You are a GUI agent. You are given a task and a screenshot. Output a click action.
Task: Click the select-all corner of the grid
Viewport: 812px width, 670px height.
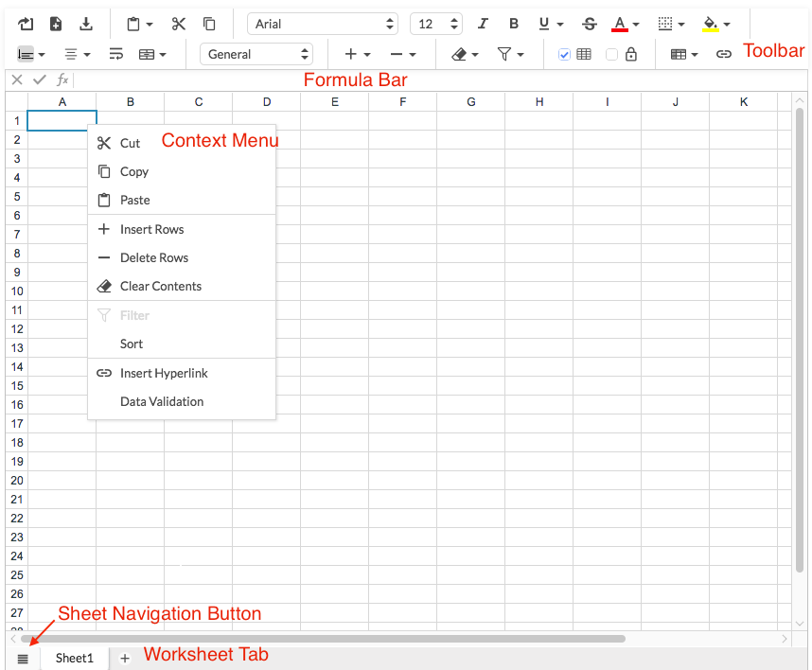coord(17,102)
